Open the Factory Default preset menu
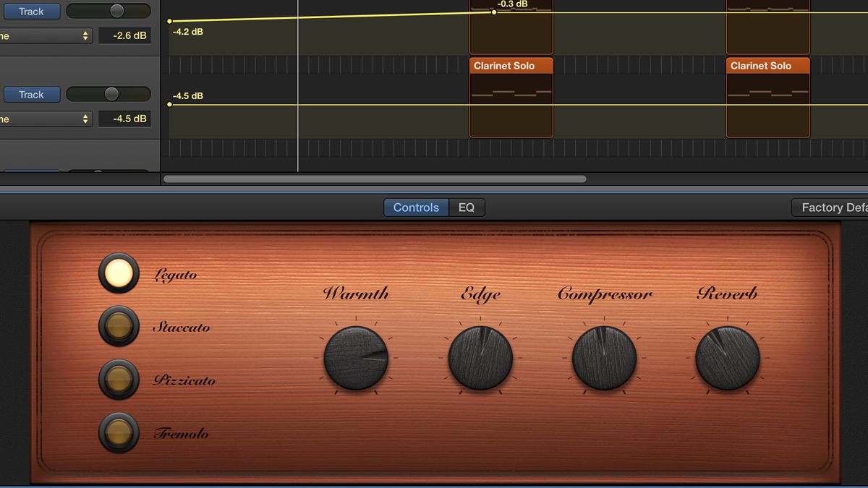868x488 pixels. point(832,207)
